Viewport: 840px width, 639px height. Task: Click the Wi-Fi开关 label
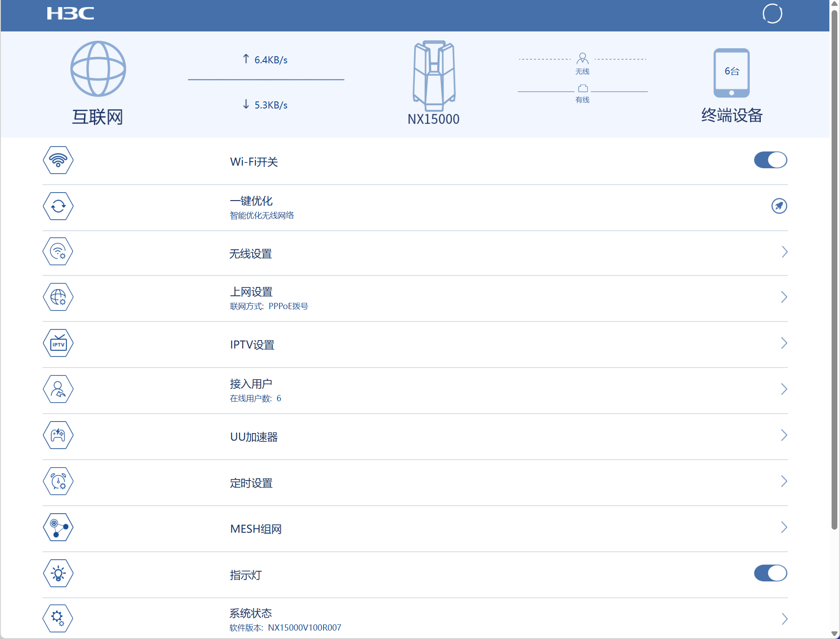(x=254, y=162)
